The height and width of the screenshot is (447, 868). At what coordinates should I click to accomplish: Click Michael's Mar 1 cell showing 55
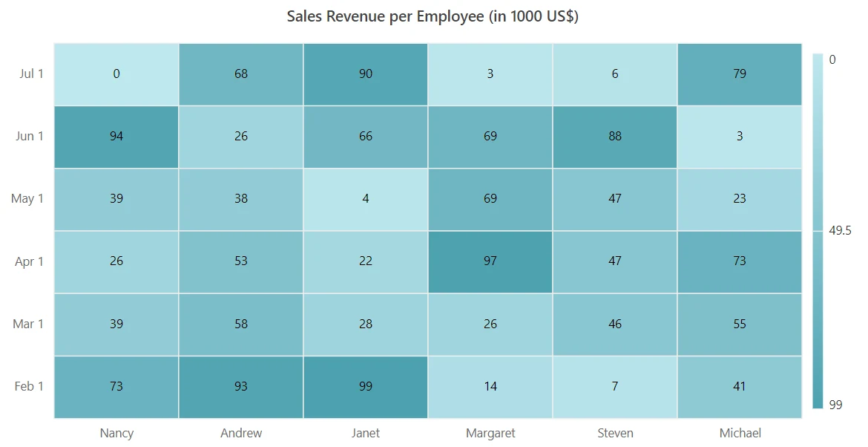[x=740, y=324]
